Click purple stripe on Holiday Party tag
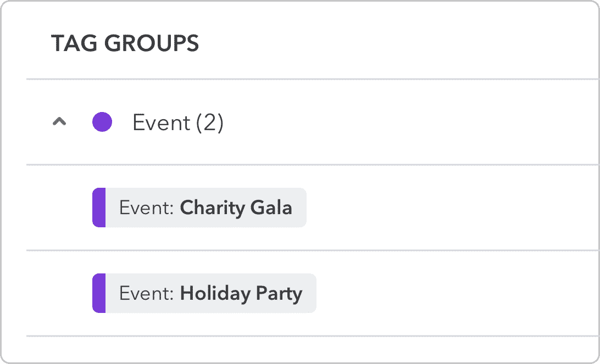Screen dimensions: 600x364 click(99, 293)
